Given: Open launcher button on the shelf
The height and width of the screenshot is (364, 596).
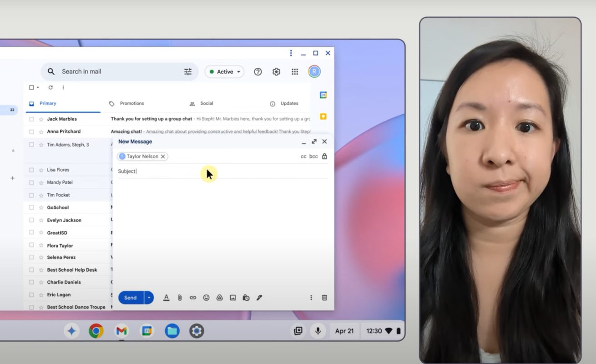Looking at the screenshot, I should (71, 331).
